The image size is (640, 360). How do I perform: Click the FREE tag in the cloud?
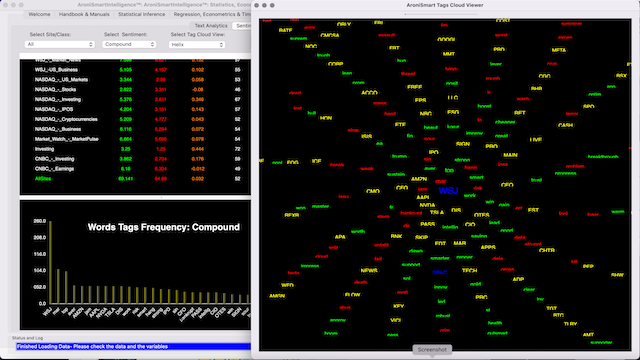click(x=415, y=87)
